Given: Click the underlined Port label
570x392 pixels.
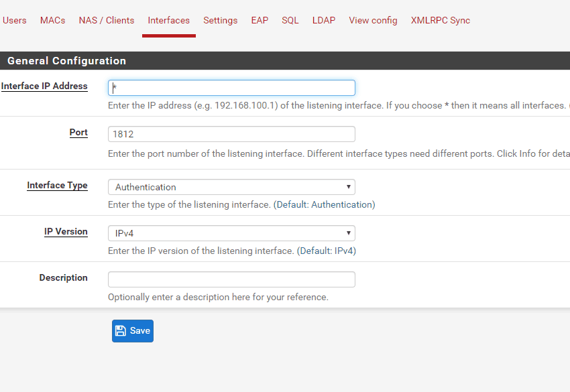Looking at the screenshot, I should 78,133.
